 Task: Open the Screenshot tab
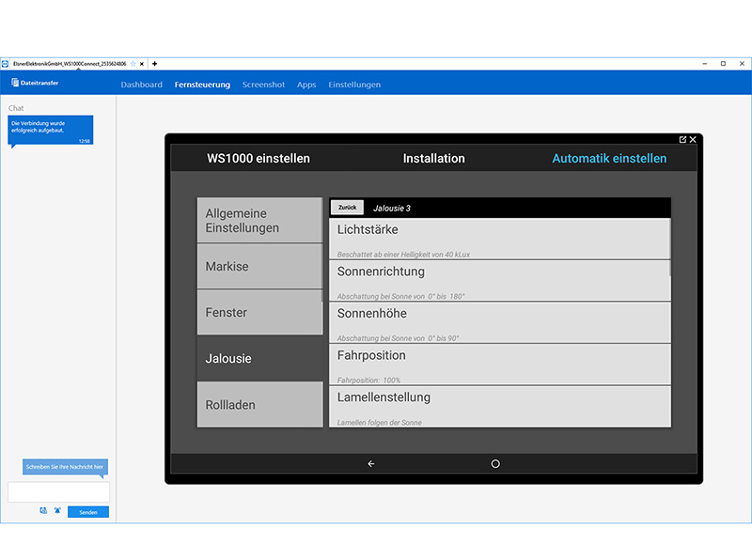(263, 85)
